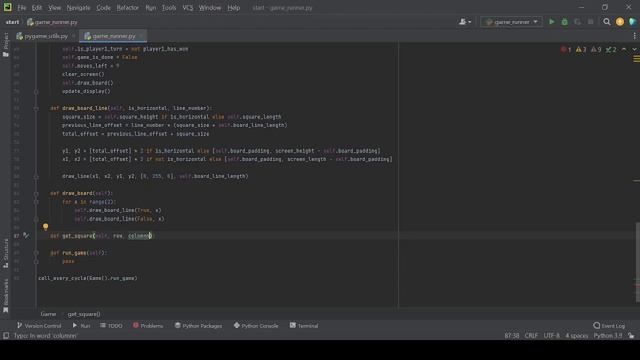Change UTF-8 file encoding setting
This screenshot has width=640, height=360.
(x=551, y=336)
